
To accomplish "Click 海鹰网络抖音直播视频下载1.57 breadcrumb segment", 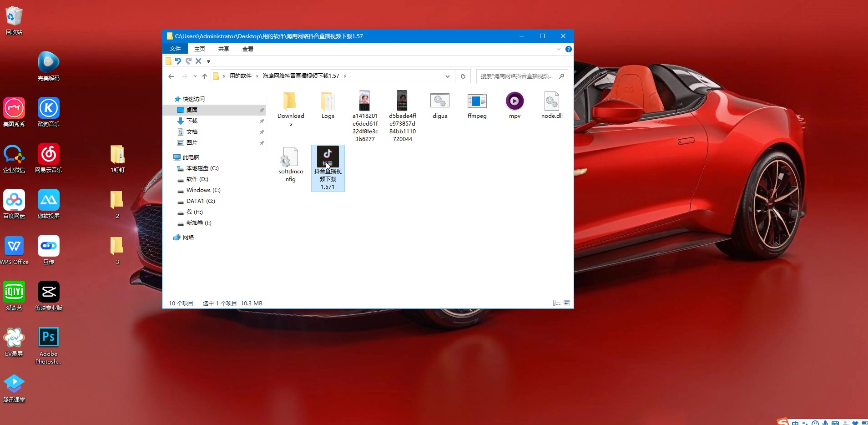I will 301,76.
